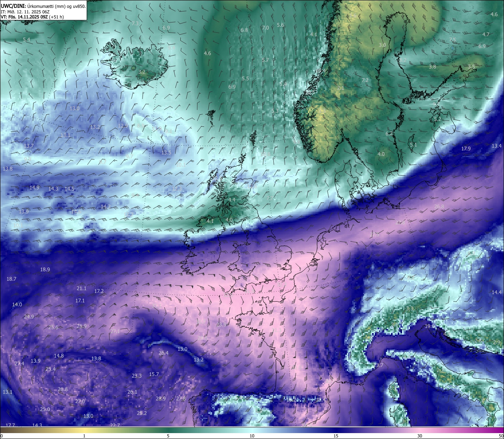Click the 23.9 value over Brittany
The width and height of the screenshot is (504, 439).
click(x=221, y=325)
